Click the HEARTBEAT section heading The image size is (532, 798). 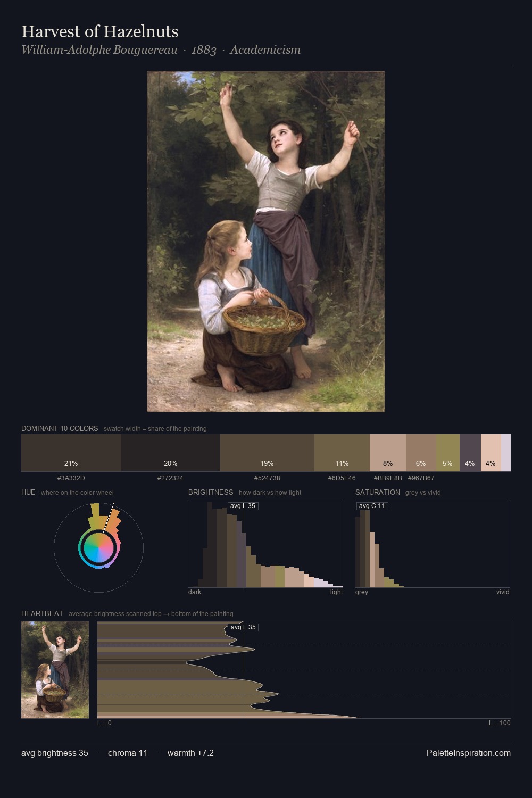(42, 613)
